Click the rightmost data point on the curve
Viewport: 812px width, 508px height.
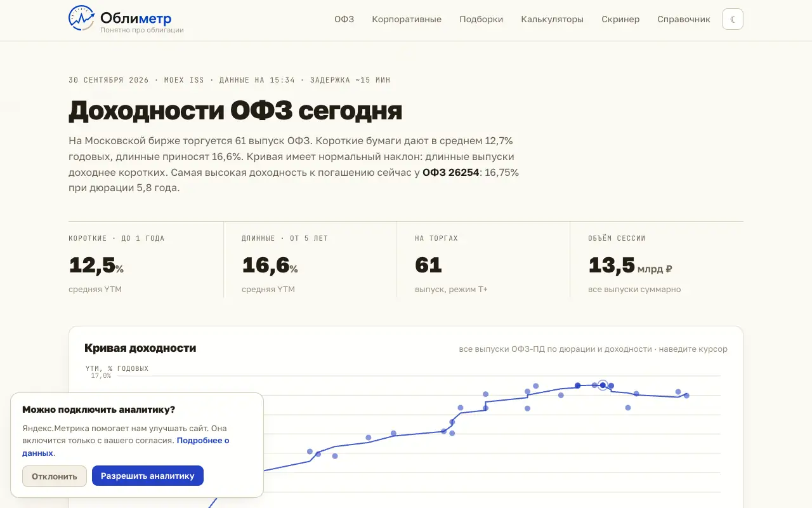[x=686, y=396]
